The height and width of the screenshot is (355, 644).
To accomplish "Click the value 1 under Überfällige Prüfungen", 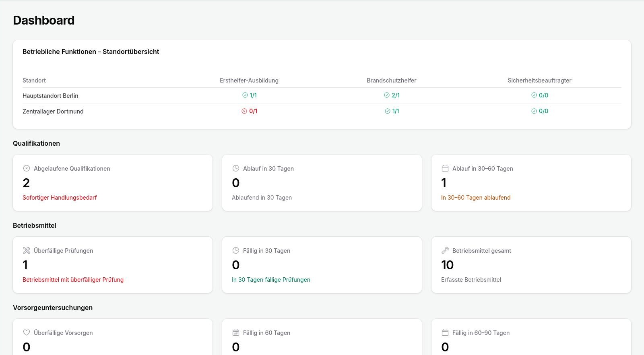I will click(25, 265).
